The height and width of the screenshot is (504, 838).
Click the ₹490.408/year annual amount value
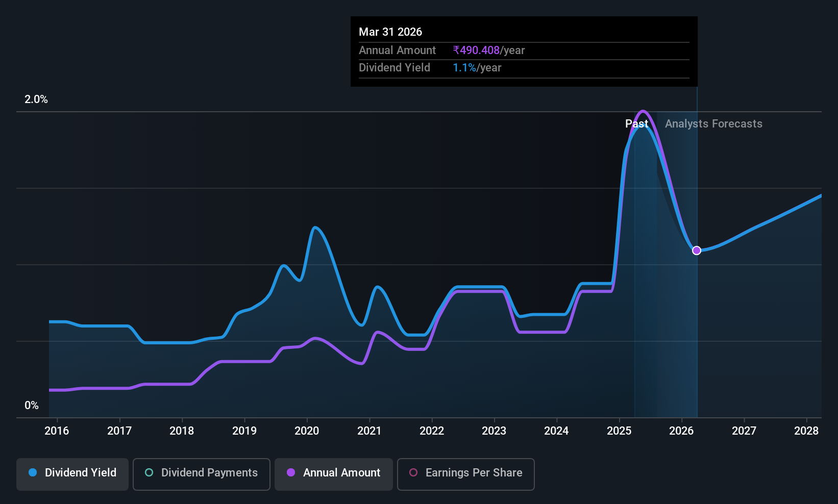tap(489, 50)
